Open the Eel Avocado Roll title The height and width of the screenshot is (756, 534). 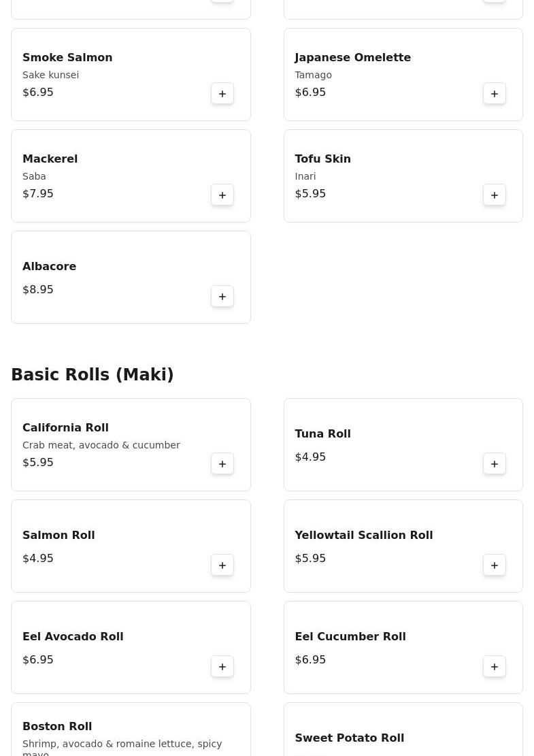point(73,637)
